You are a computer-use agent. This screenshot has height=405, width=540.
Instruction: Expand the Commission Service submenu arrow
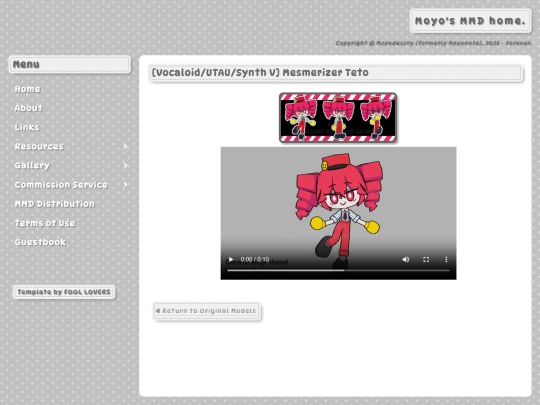pyautogui.click(x=125, y=185)
